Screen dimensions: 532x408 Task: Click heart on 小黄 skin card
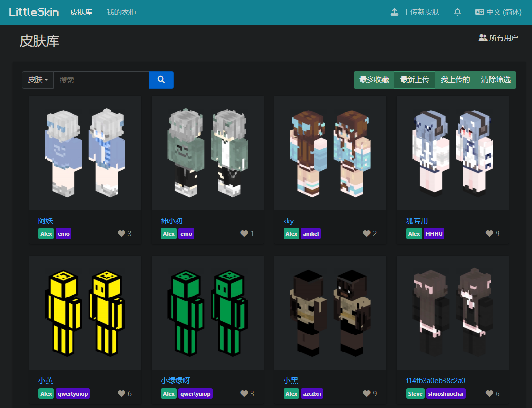pyautogui.click(x=122, y=393)
